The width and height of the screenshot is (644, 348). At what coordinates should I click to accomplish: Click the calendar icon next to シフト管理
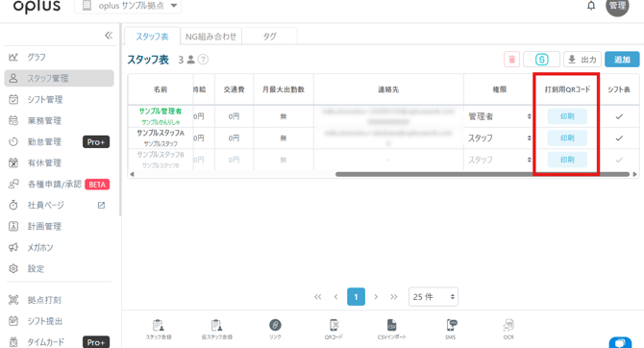point(13,99)
